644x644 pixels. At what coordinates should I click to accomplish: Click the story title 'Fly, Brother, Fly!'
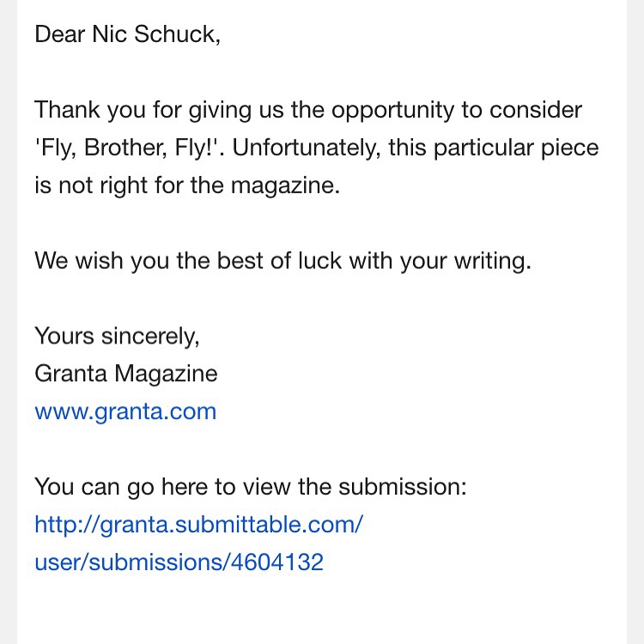pyautogui.click(x=127, y=148)
